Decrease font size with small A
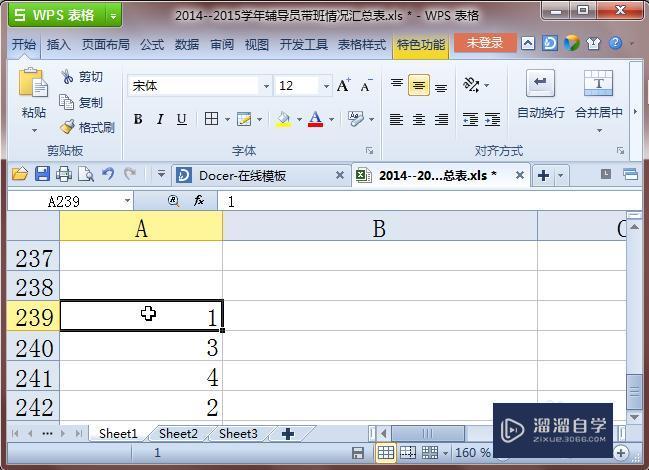This screenshot has width=649, height=470. (x=366, y=86)
